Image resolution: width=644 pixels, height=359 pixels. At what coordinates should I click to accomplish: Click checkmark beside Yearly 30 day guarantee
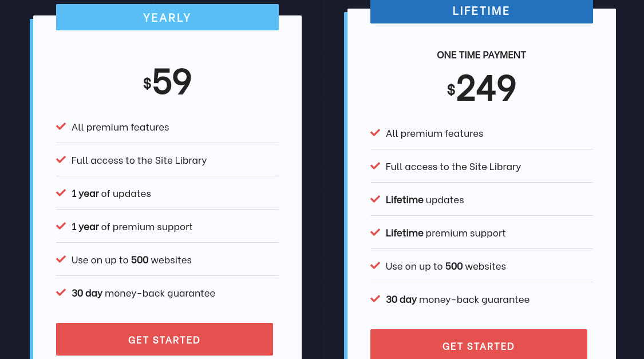61,293
